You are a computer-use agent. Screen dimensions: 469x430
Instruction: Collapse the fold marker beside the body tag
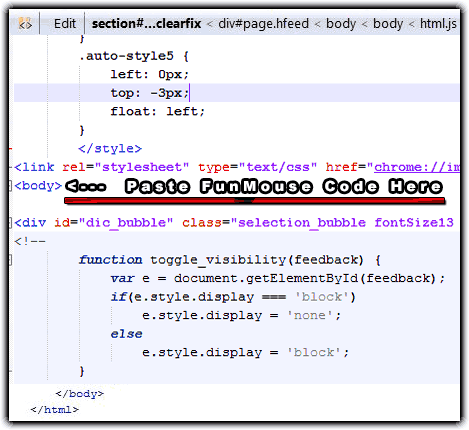[10, 186]
